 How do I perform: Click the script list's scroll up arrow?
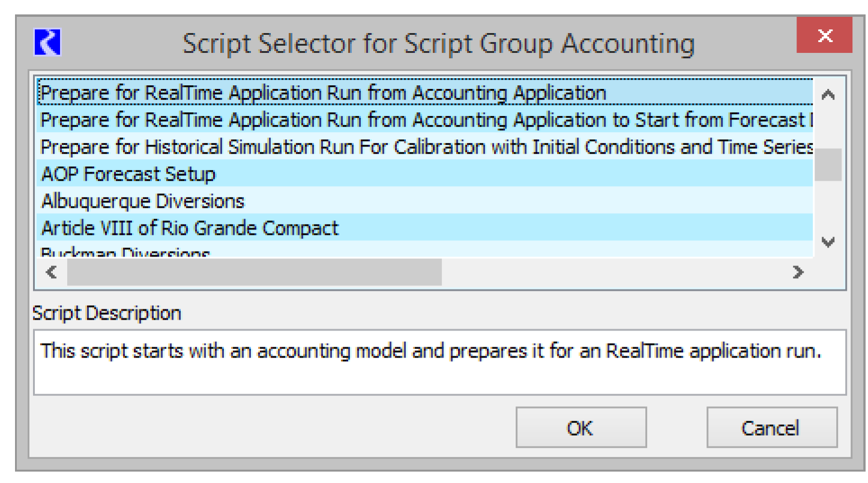828,95
